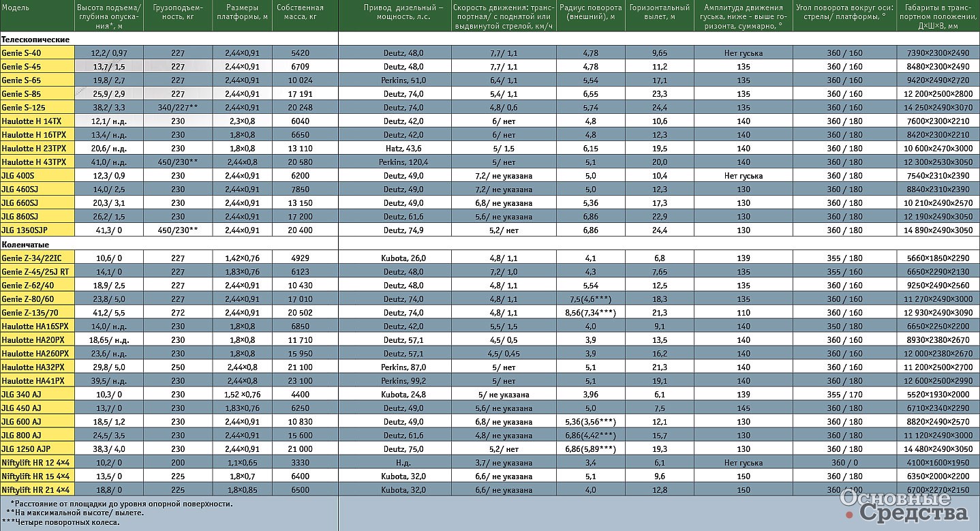Select the mass value '20 248'

coord(301,107)
